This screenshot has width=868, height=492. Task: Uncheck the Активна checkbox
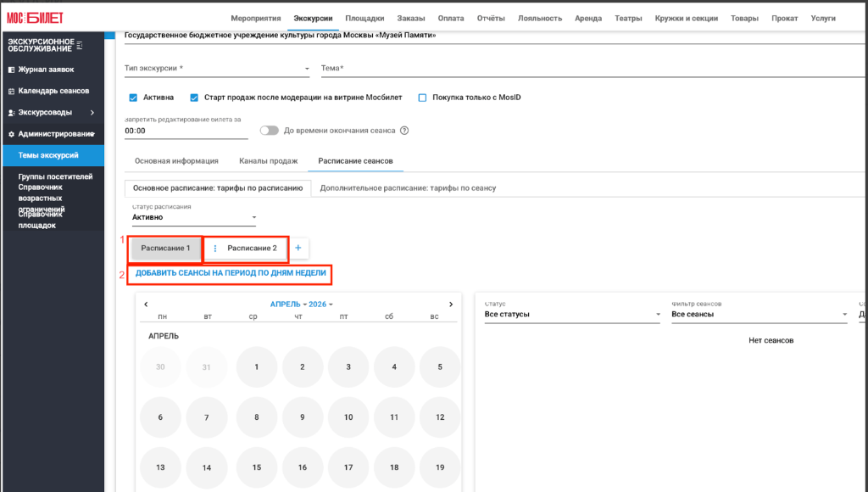click(133, 98)
